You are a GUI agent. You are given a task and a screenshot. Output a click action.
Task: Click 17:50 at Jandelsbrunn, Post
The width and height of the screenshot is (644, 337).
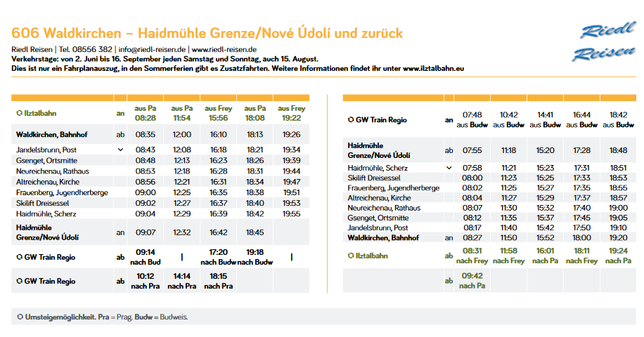[x=581, y=227]
